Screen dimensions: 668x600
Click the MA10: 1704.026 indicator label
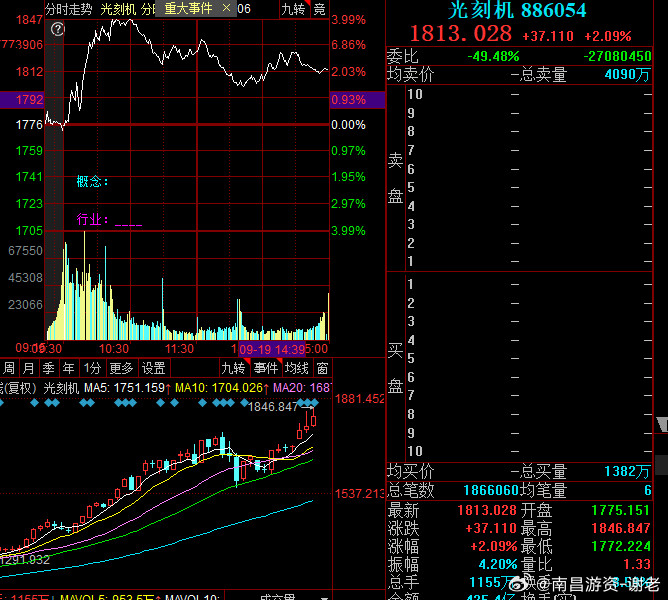(219, 388)
